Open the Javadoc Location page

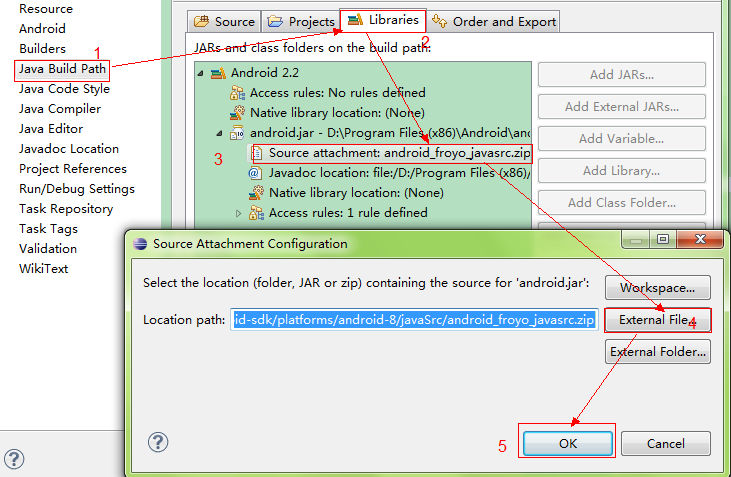(x=69, y=149)
